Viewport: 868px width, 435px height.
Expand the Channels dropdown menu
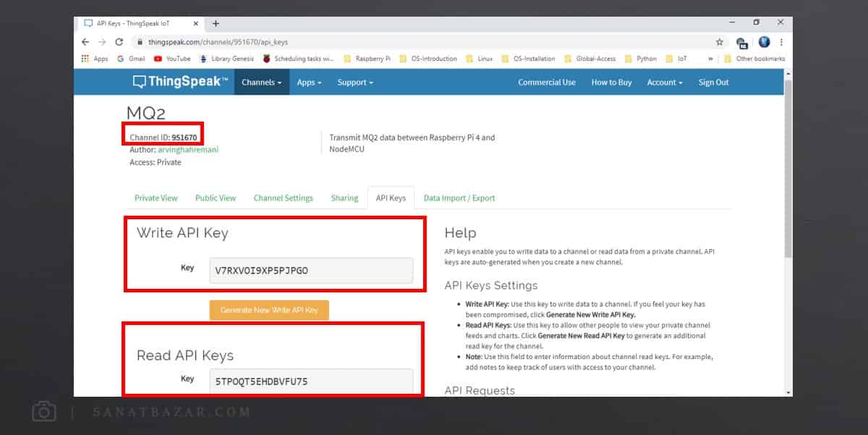tap(262, 82)
